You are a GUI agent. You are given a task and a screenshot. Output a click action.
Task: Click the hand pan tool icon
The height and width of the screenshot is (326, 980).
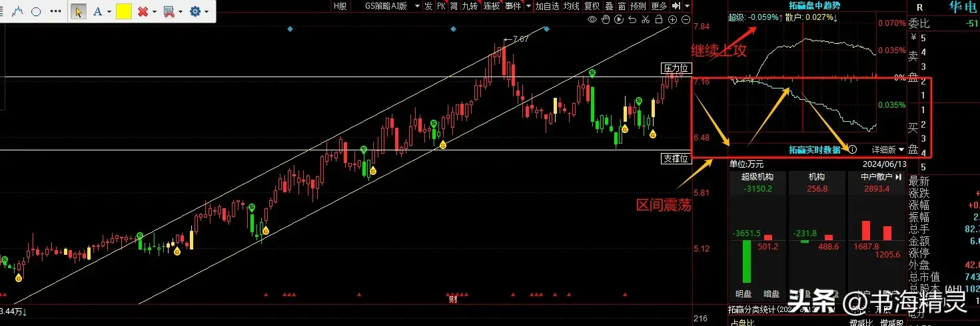coord(606,20)
